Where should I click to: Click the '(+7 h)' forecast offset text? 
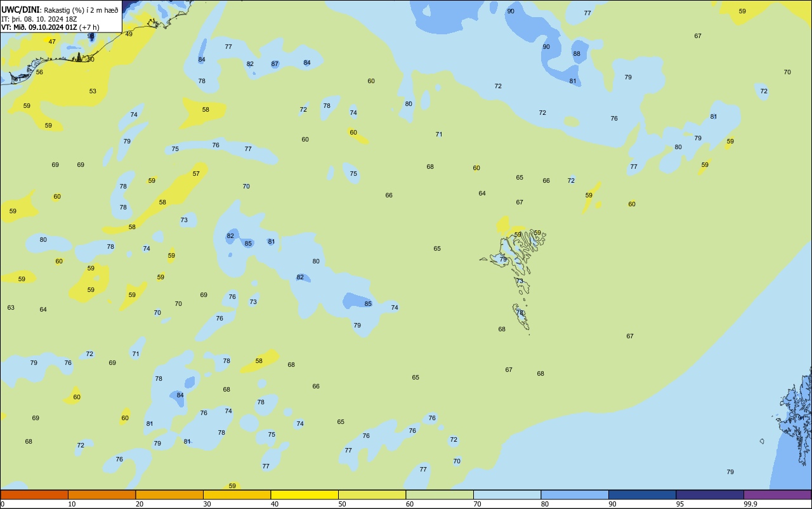pyautogui.click(x=89, y=27)
